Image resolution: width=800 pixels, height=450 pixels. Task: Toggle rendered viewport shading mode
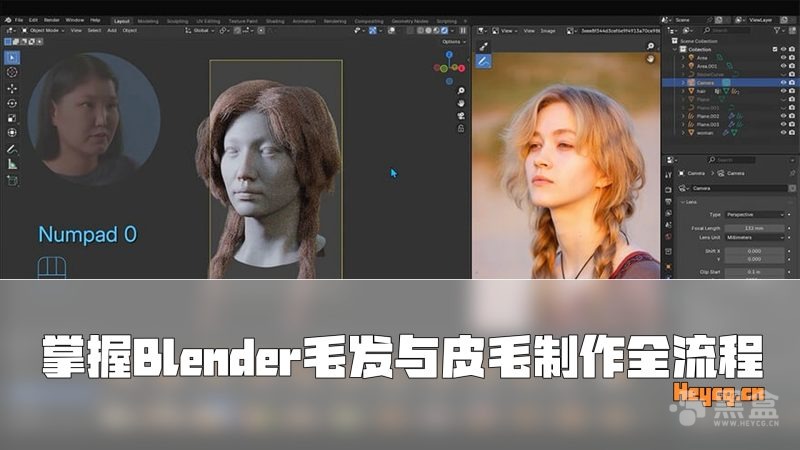(444, 31)
